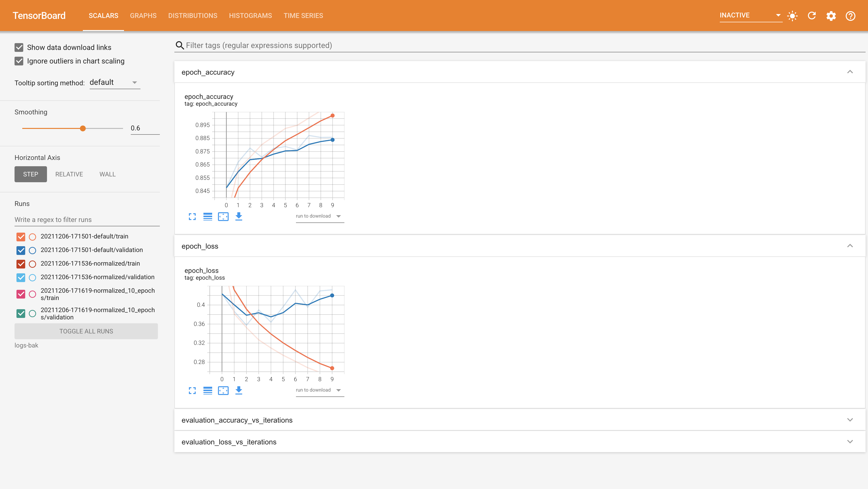Disable Ignore outliers in chart scaling

click(x=19, y=61)
